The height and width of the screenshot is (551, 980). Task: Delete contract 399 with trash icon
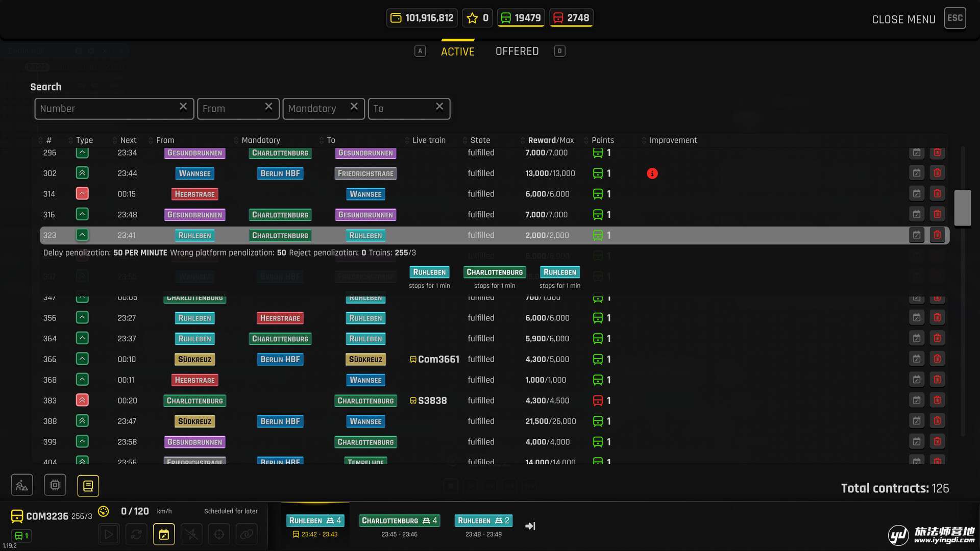937,442
